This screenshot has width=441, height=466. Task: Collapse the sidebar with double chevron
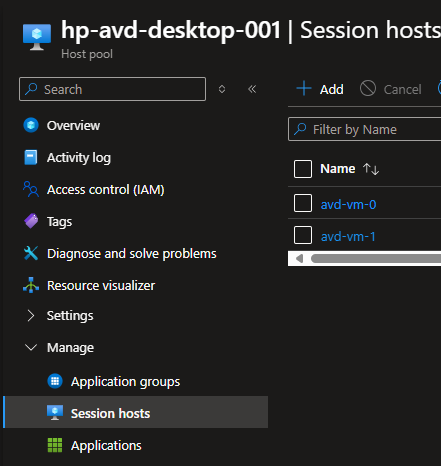(252, 89)
